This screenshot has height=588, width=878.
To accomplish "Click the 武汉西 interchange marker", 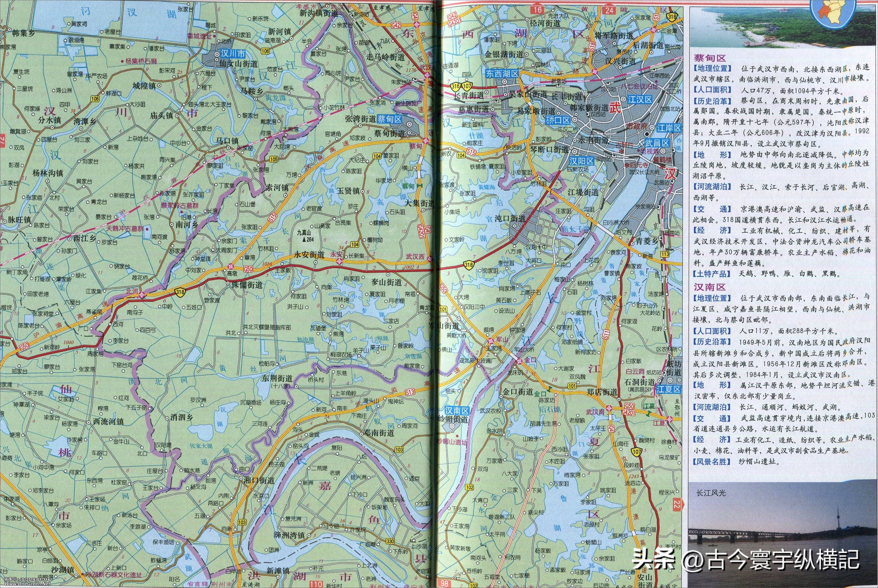I will tap(430, 258).
